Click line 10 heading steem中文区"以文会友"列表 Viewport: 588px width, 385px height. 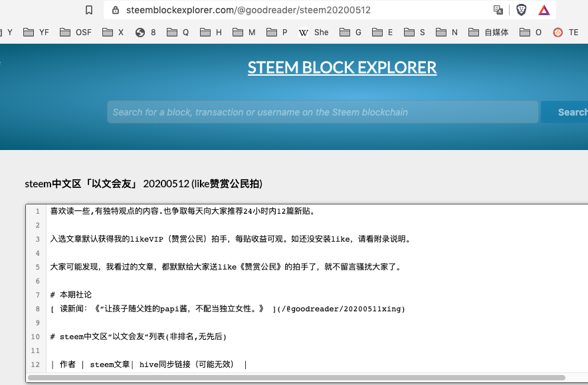[x=138, y=337]
